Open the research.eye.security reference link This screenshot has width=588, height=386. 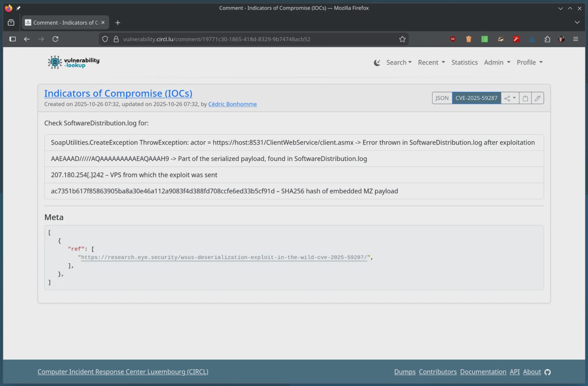(x=224, y=257)
